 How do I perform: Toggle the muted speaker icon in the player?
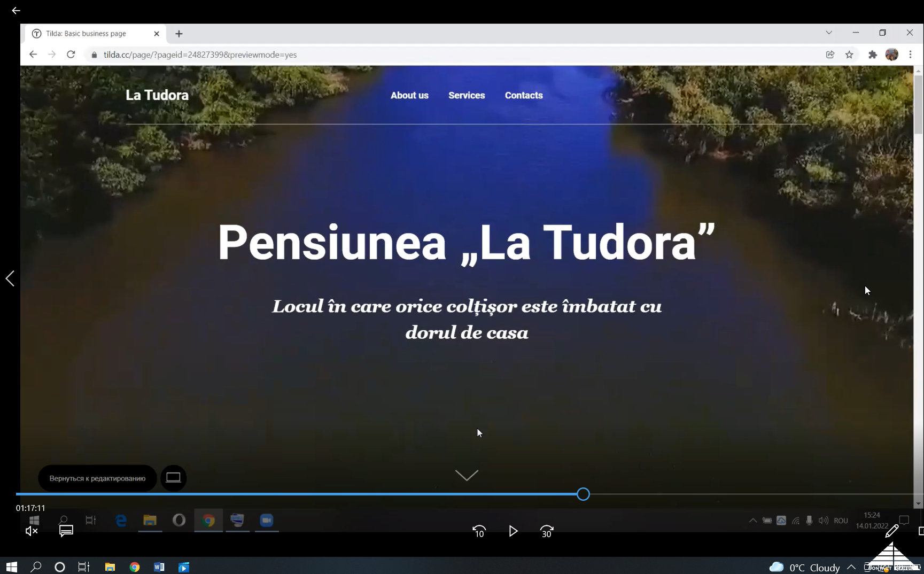click(x=32, y=531)
